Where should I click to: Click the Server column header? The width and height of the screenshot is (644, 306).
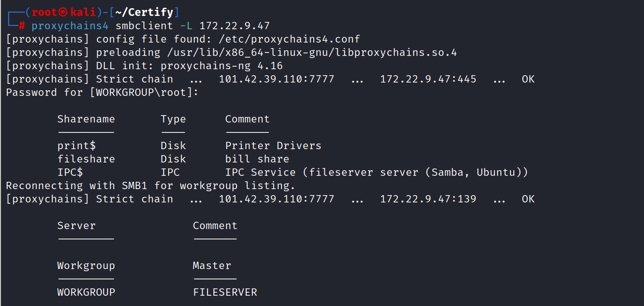(77, 226)
